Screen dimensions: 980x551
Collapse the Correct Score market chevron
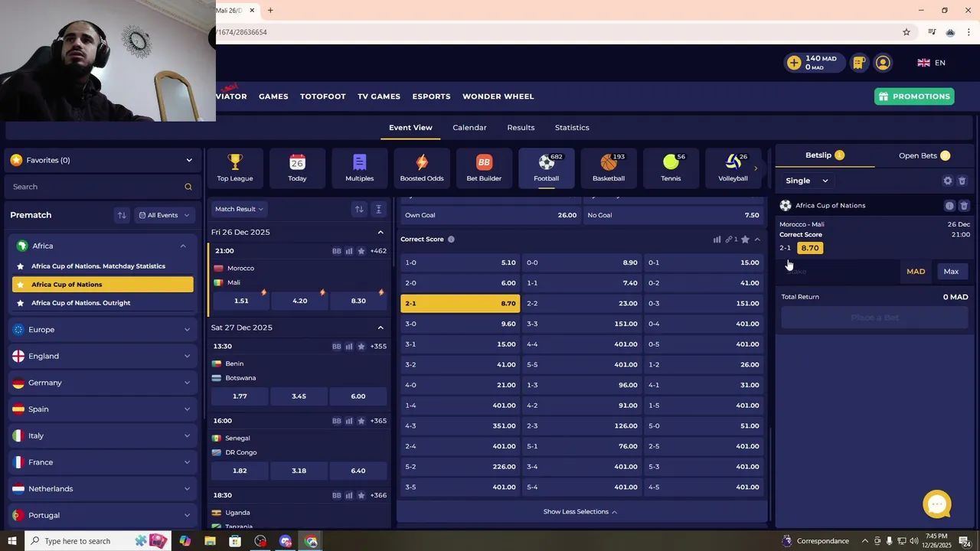pyautogui.click(x=757, y=240)
